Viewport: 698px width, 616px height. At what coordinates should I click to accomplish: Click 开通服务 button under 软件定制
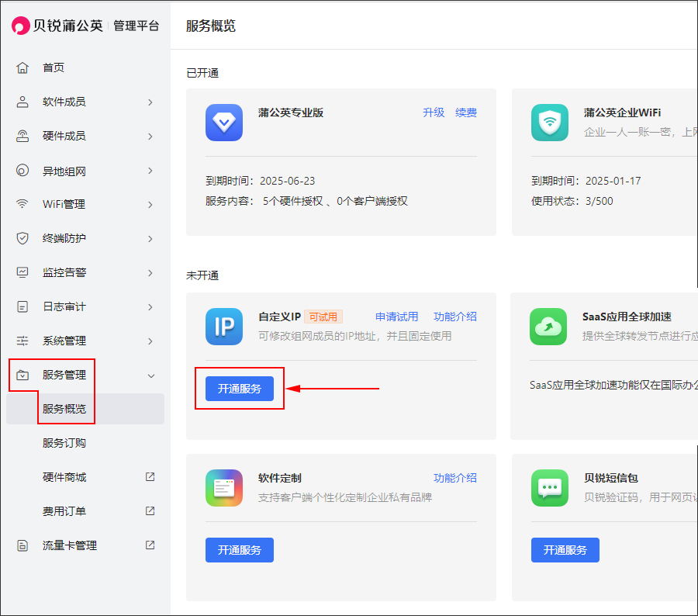(240, 550)
